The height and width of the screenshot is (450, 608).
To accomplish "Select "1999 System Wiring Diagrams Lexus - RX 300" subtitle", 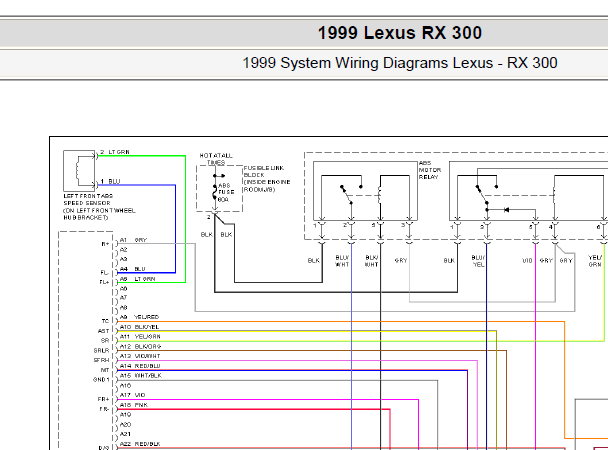I will click(400, 63).
